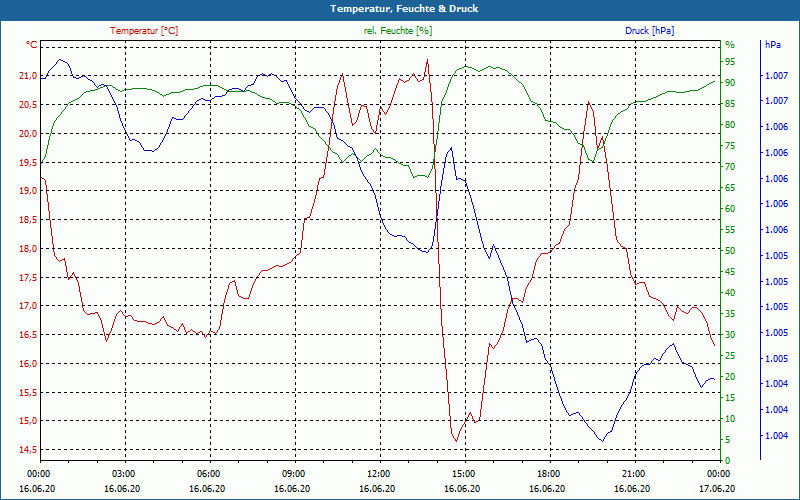Image resolution: width=800 pixels, height=500 pixels.
Task: Select the red 'Temperatur [°C]' legend label
Action: [x=144, y=31]
